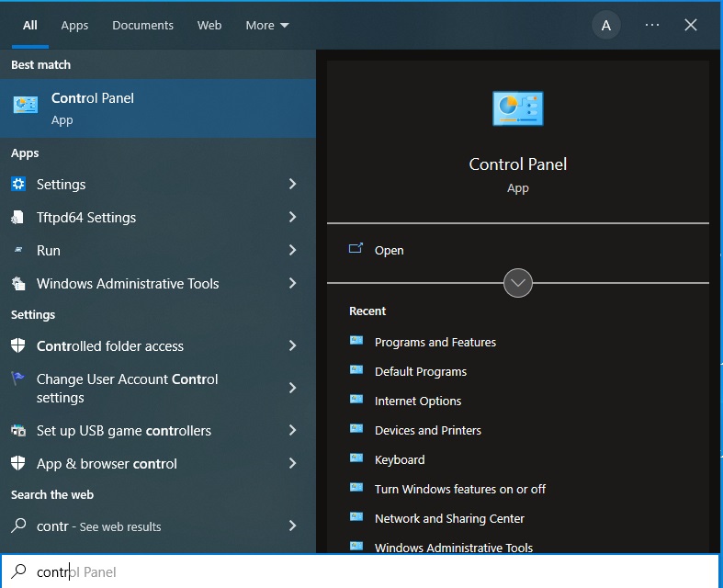The height and width of the screenshot is (588, 723).
Task: Open the three-dot options menu
Action: point(652,26)
